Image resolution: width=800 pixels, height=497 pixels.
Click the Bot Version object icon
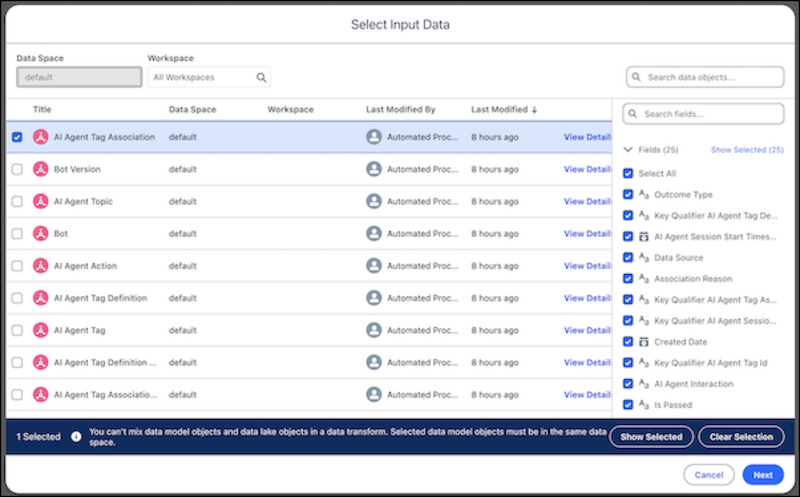pos(40,169)
